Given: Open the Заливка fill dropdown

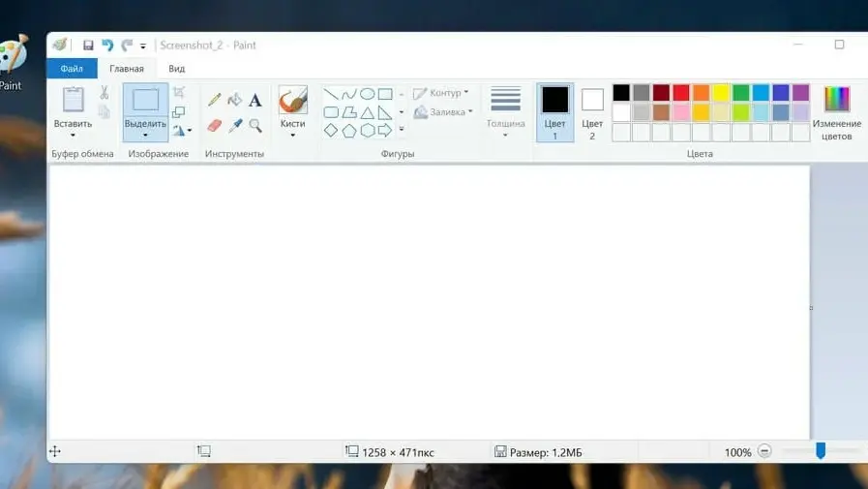Looking at the screenshot, I should pos(443,112).
